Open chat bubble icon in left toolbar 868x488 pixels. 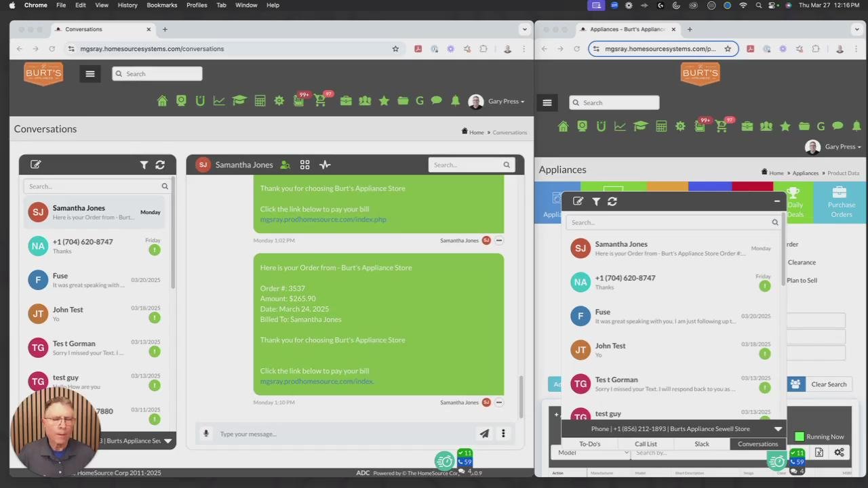(x=436, y=101)
